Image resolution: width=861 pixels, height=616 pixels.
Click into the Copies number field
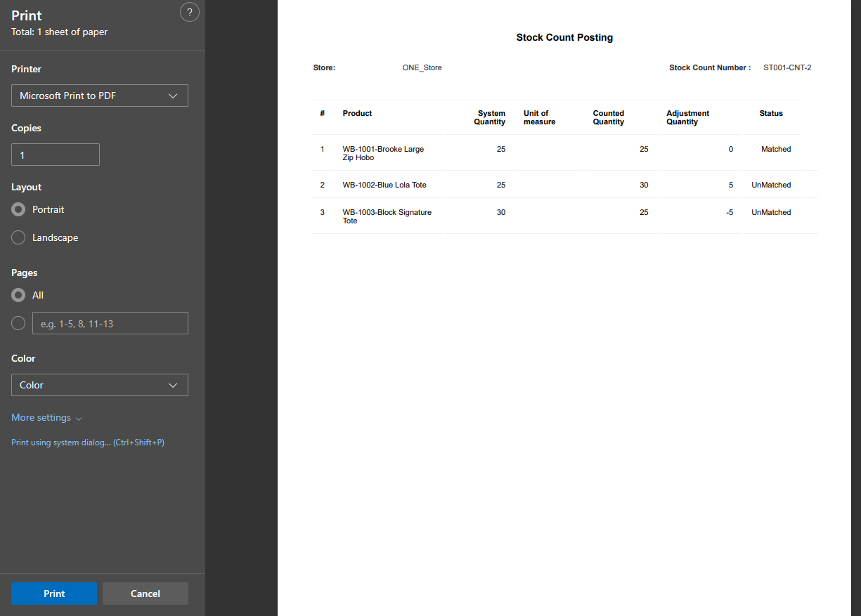tap(56, 155)
